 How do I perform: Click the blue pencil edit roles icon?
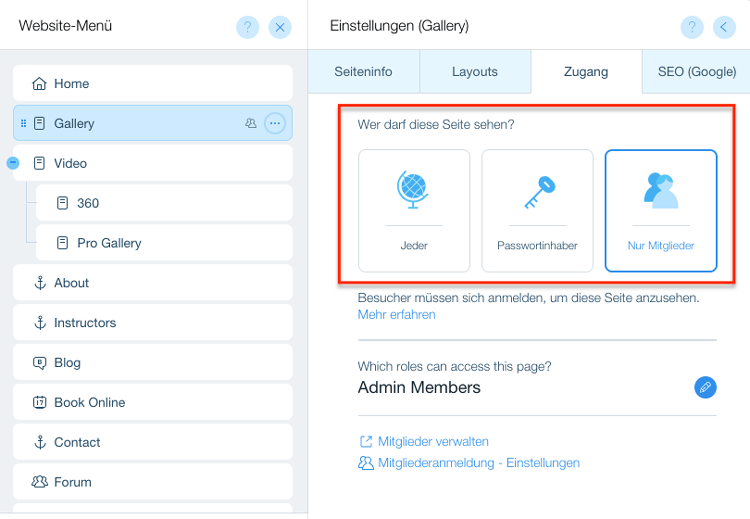click(x=705, y=387)
